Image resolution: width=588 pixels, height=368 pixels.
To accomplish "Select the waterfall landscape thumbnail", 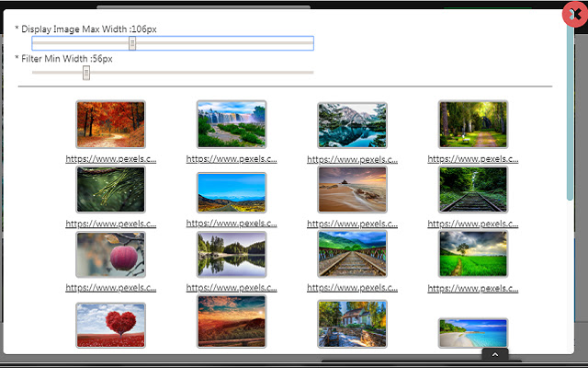I will pos(231,124).
